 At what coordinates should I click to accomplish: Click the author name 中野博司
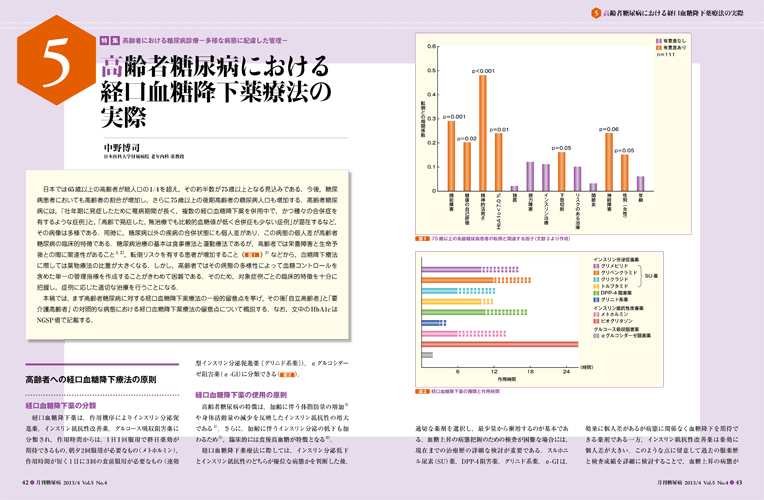click(x=121, y=147)
